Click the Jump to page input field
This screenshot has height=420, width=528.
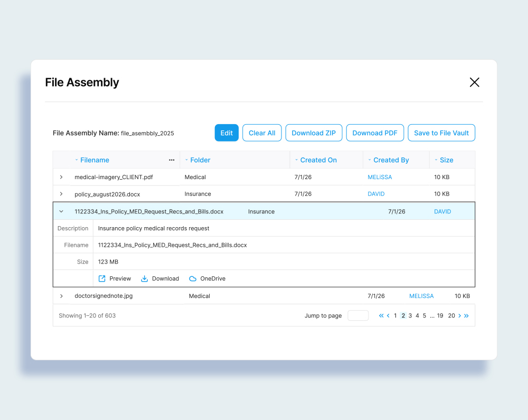(358, 316)
